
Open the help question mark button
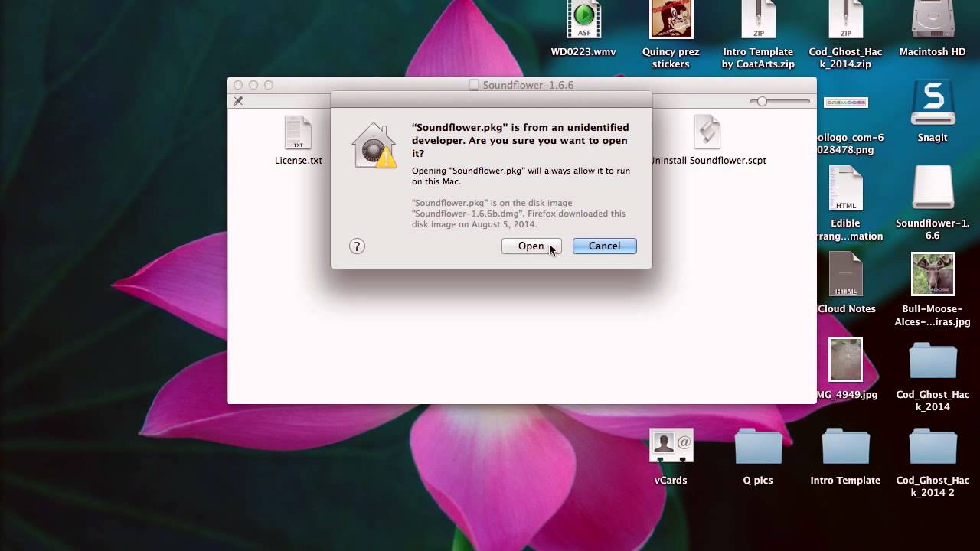[357, 246]
